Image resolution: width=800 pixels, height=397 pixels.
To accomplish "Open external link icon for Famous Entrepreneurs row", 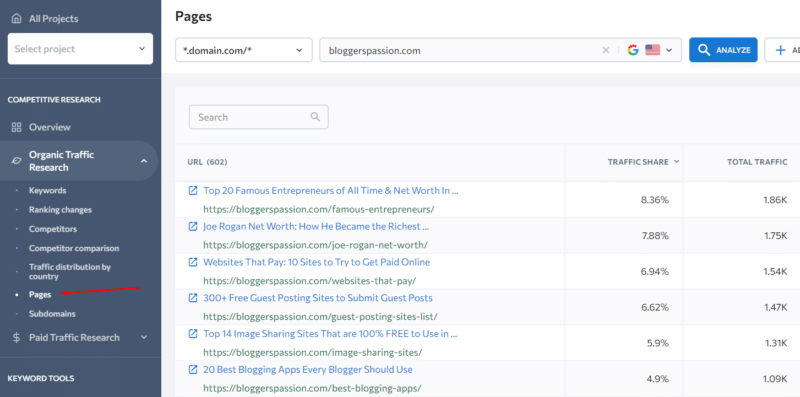I will point(193,190).
